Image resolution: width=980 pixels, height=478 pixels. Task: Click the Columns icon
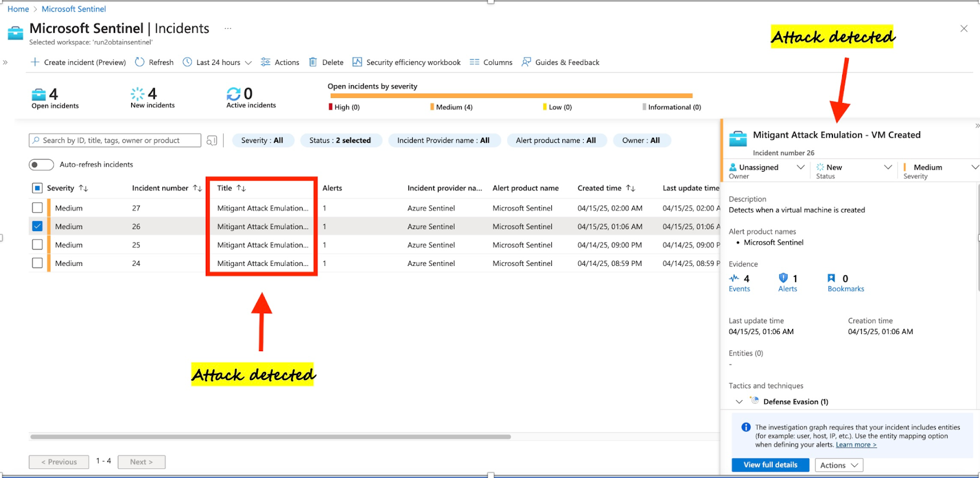coord(474,62)
